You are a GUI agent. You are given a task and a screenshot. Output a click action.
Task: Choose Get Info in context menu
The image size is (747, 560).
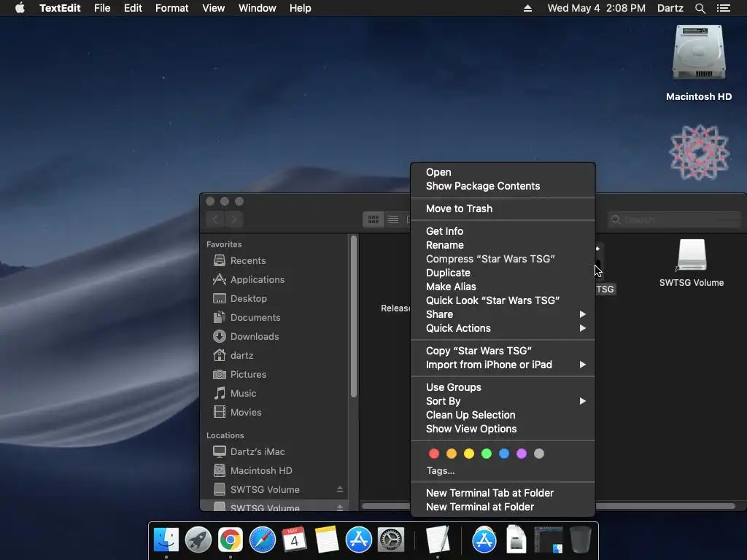point(503,231)
